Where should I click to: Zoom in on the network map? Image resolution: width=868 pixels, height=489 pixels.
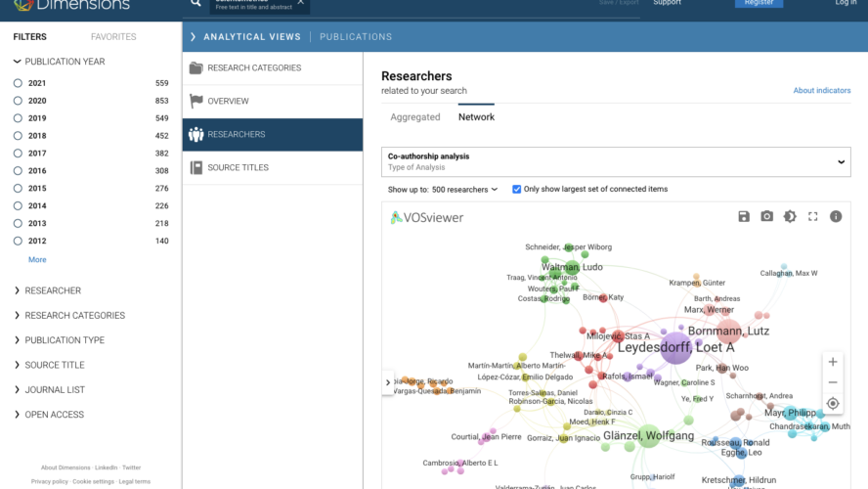pos(832,362)
